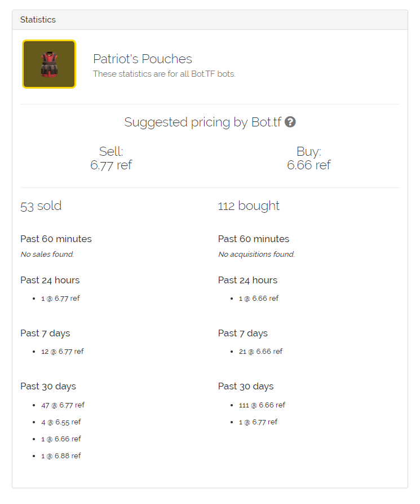Screen dimensions: 420x504
Task: Click the Statistics panel header
Action: (x=210, y=20)
